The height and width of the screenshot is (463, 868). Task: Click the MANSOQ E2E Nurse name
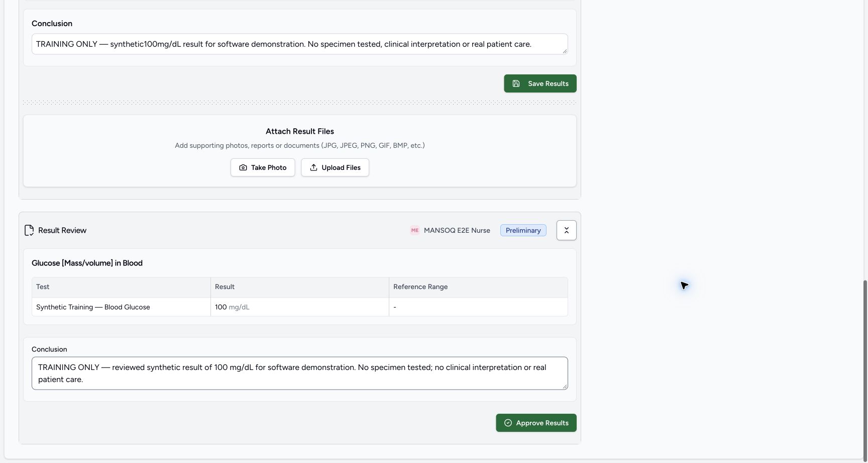[457, 230]
